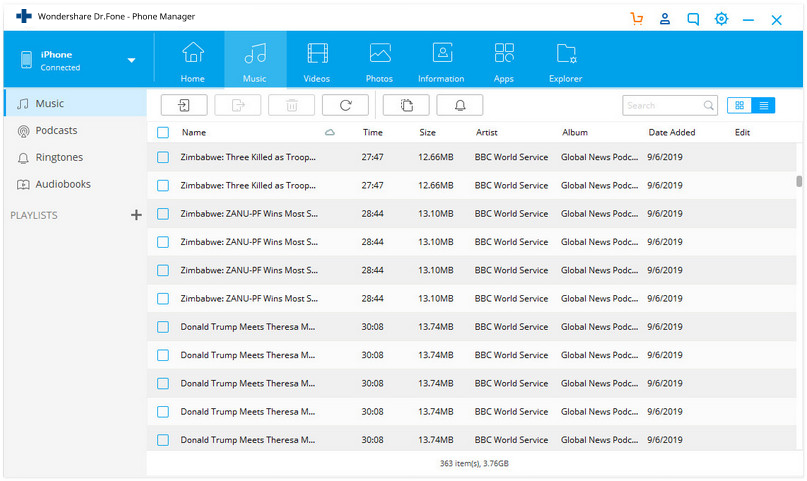Open the settings gear icon
Viewport: 807px width, 481px height.
[721, 18]
